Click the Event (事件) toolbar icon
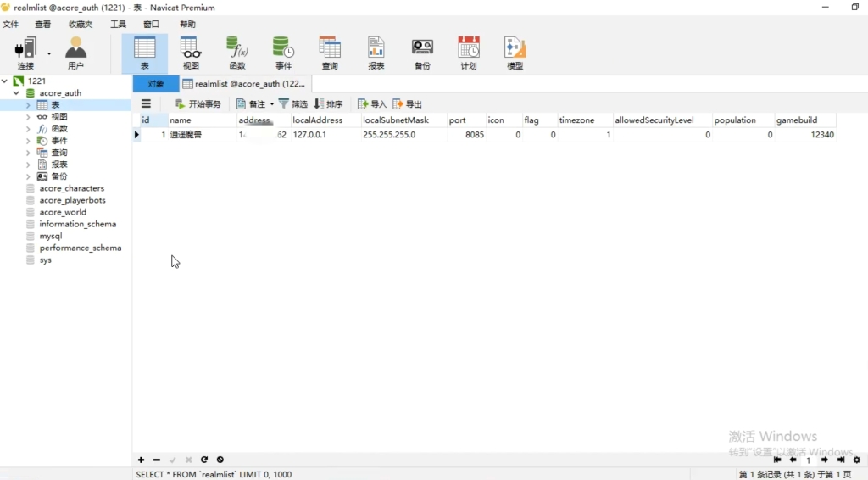Viewport: 868px width, 480px height. click(x=283, y=53)
